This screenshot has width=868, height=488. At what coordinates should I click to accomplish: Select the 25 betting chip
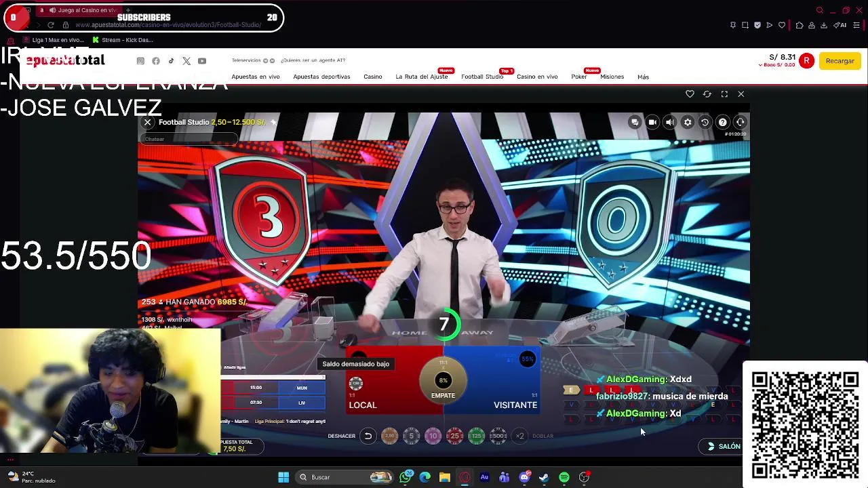point(455,436)
